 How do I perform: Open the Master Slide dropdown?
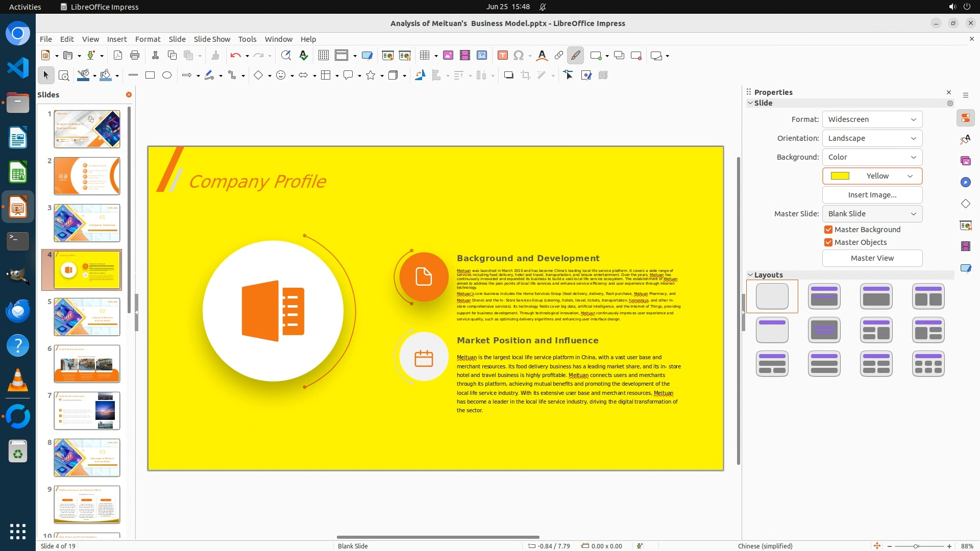pyautogui.click(x=872, y=214)
